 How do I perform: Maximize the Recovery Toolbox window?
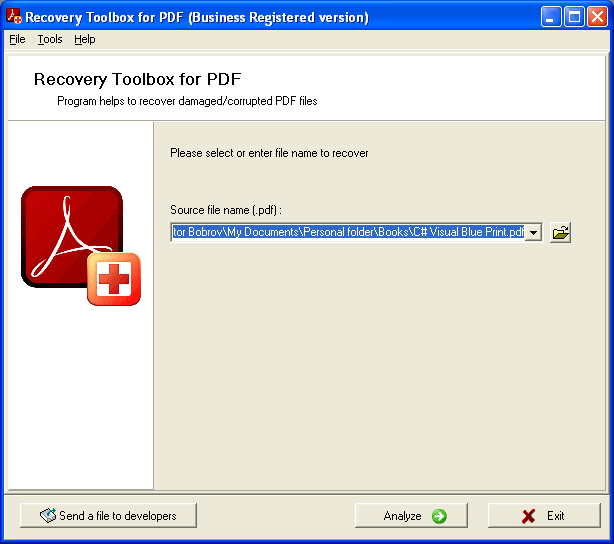[x=575, y=17]
